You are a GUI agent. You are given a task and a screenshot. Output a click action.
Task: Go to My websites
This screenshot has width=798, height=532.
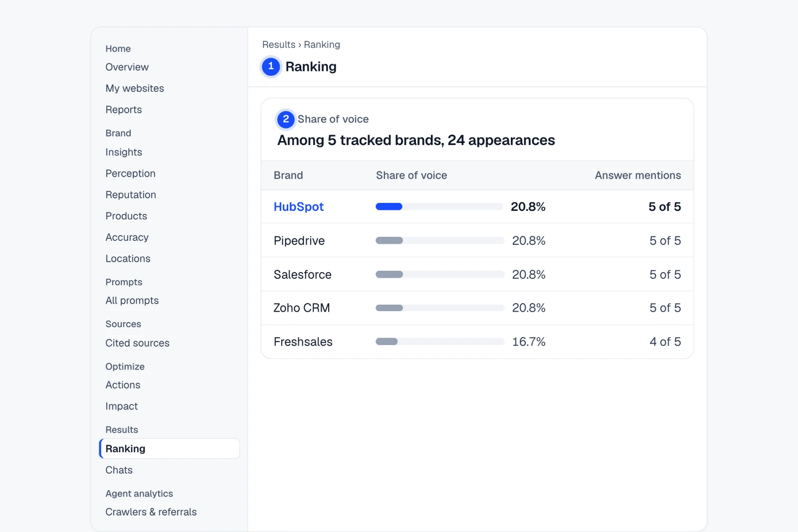coord(135,88)
